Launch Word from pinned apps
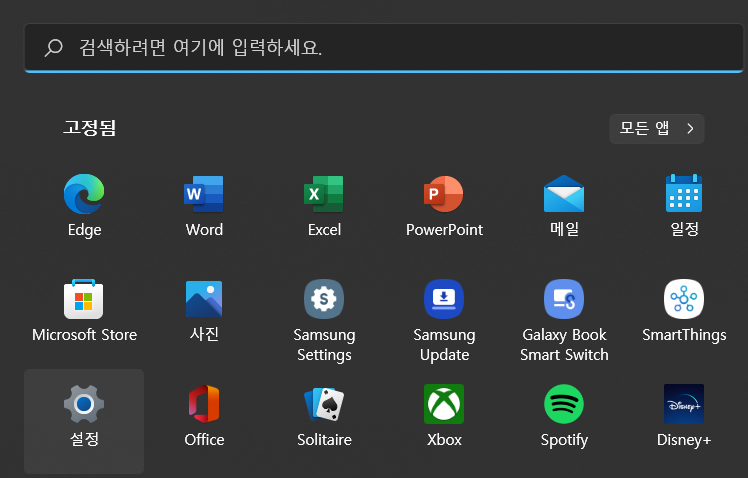Screen dimensions: 748x478 (x=204, y=206)
